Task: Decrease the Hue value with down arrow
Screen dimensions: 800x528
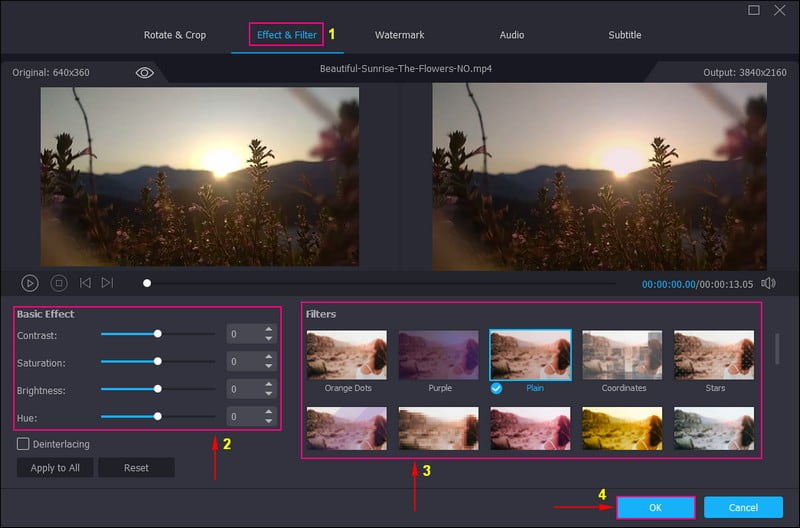Action: point(268,421)
